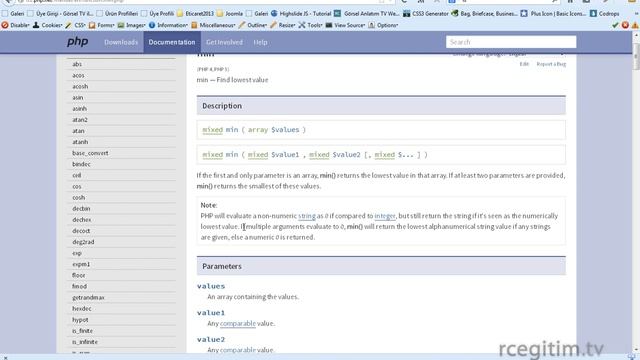This screenshot has width=640, height=360.
Task: Open the acosh function in sidebar
Action: click(80, 87)
